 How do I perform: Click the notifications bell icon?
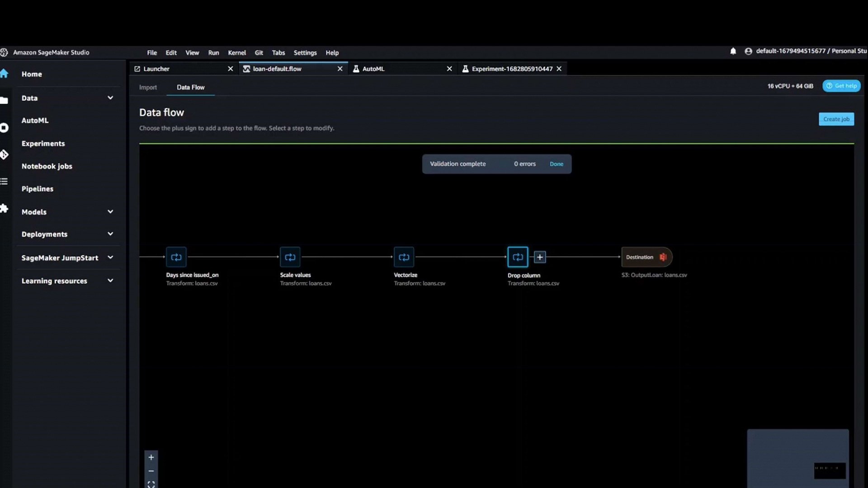pyautogui.click(x=733, y=51)
